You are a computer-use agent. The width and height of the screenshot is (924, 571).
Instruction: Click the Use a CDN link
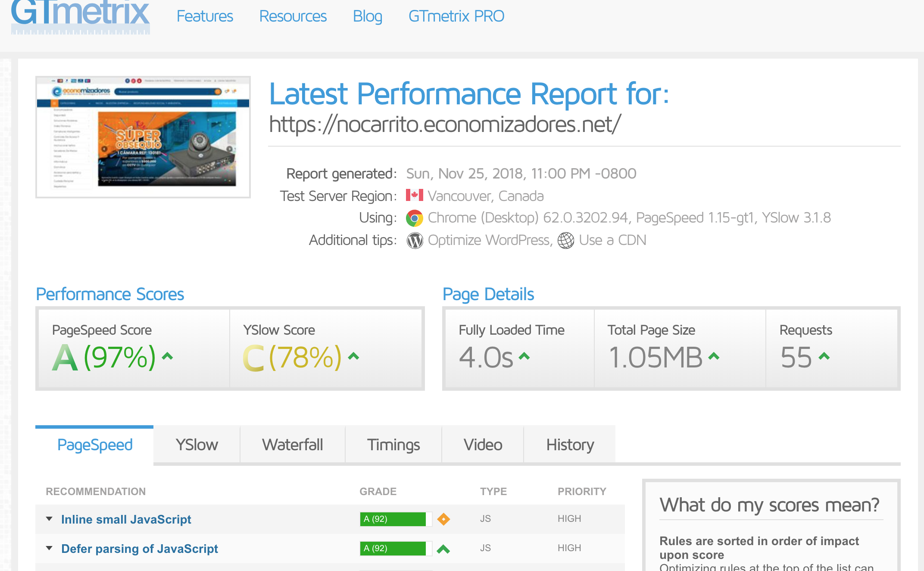pyautogui.click(x=612, y=240)
